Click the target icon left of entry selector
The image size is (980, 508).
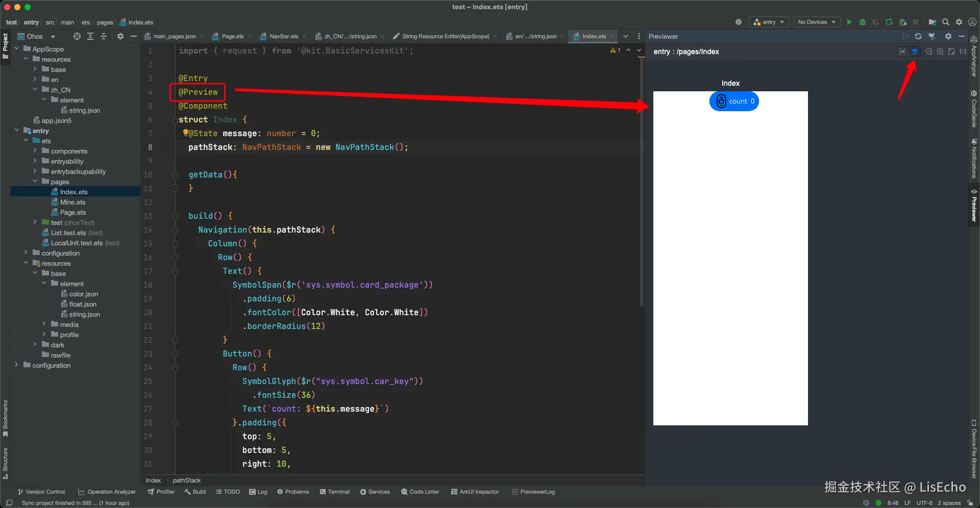[x=739, y=22]
